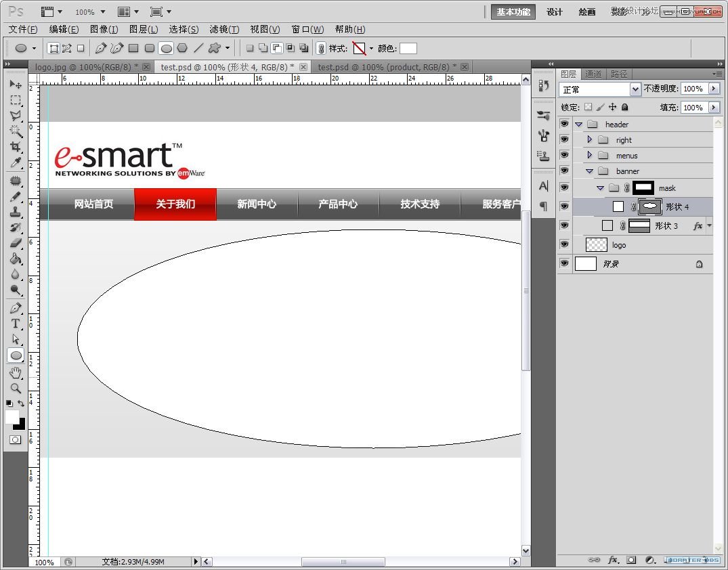Toggle visibility of 形状 4 layer
Image resolution: width=728 pixels, height=570 pixels.
564,206
